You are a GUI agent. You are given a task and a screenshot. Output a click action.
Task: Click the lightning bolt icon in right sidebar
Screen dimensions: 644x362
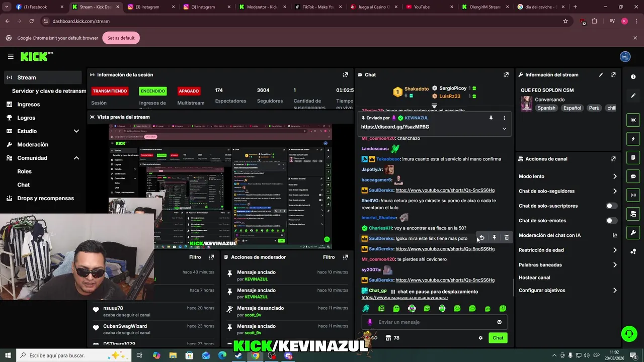point(633,139)
